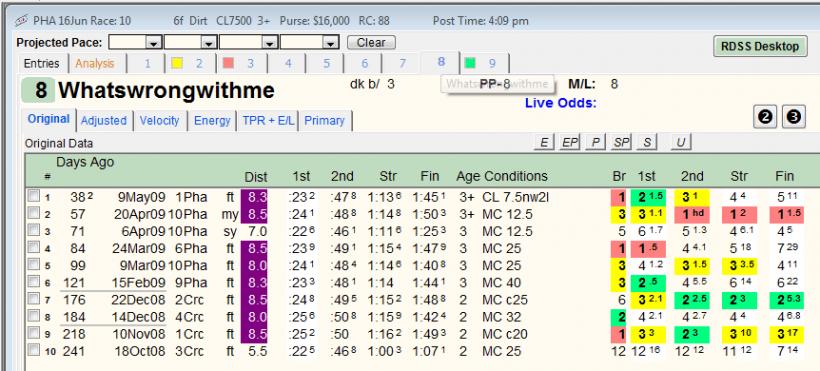This screenshot has width=820, height=371.
Task: Select the TPR + E/L tab
Action: point(268,120)
